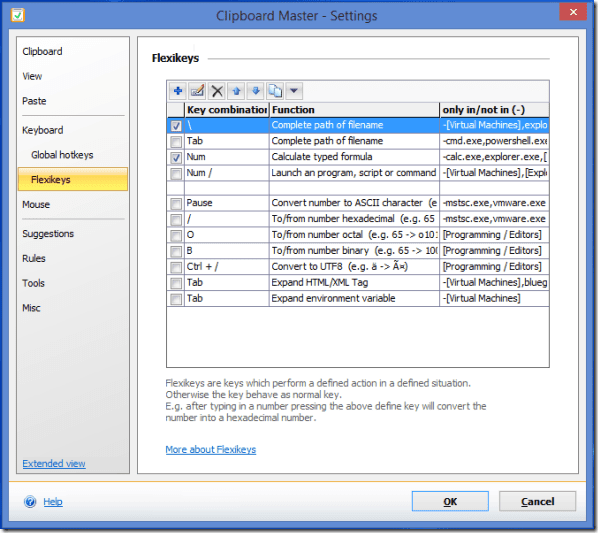
Task: Delete selected flexikey with X icon
Action: (x=217, y=91)
